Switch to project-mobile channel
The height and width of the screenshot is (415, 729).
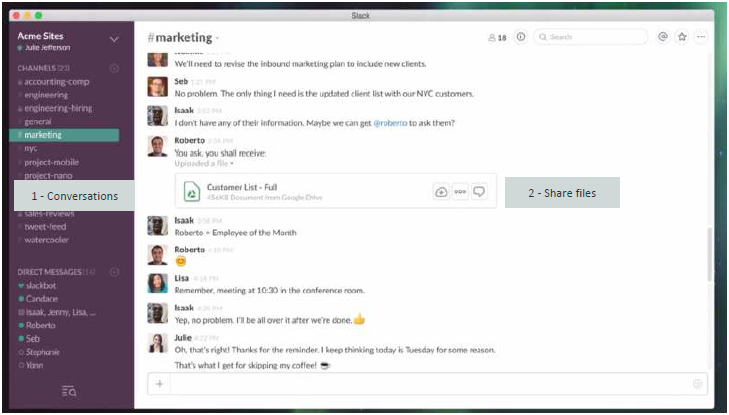[x=51, y=162]
